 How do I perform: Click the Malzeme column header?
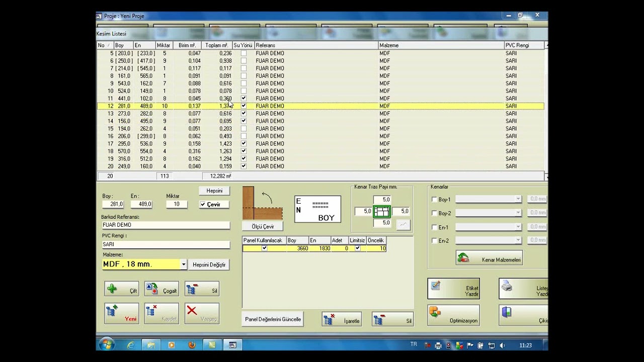click(441, 45)
